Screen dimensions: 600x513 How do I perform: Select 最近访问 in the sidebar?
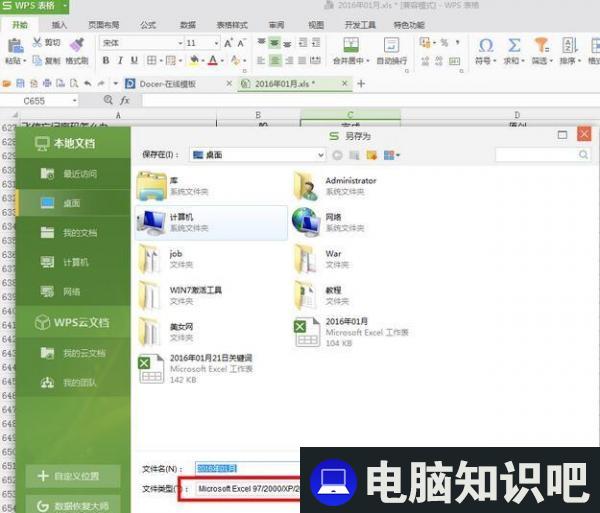[x=73, y=174]
